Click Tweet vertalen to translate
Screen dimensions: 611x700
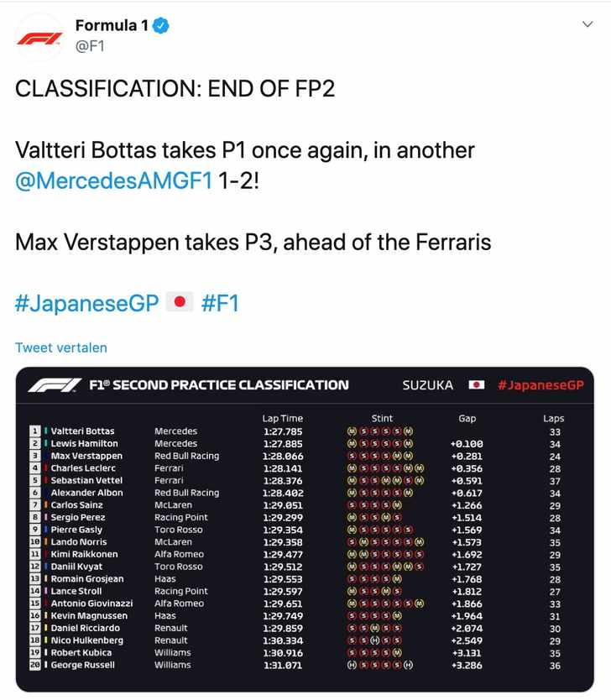[61, 347]
